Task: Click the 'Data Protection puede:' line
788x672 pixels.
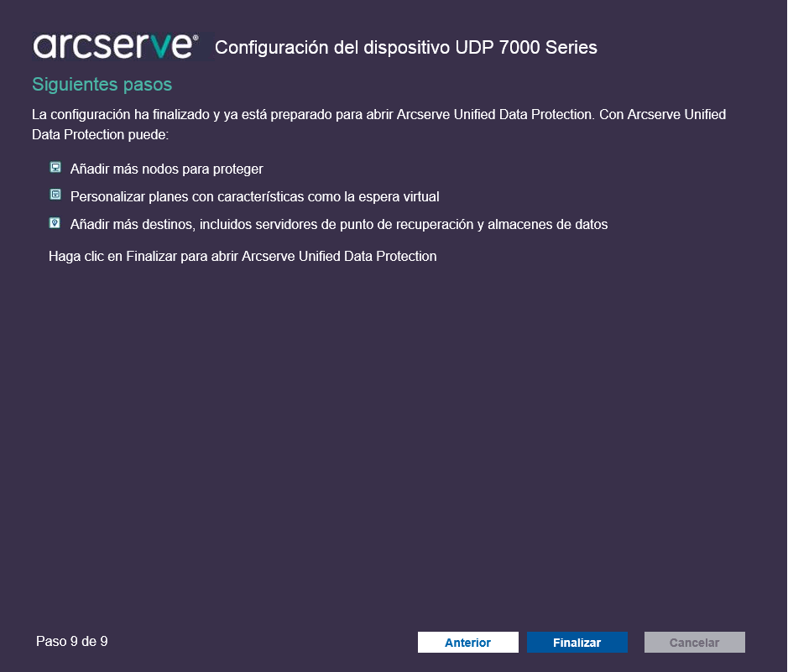Action: pyautogui.click(x=101, y=134)
